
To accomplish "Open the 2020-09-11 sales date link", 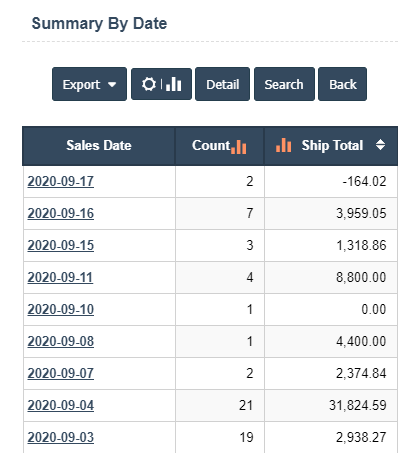I will [x=60, y=277].
